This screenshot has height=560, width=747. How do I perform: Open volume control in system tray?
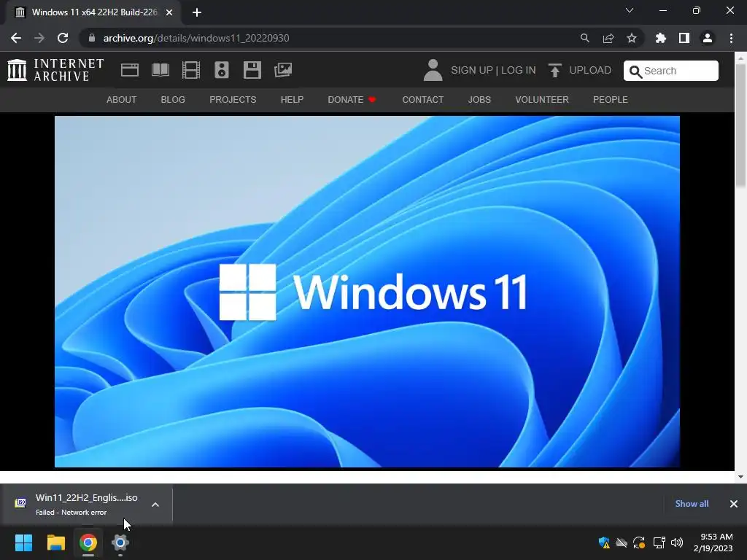(676, 542)
